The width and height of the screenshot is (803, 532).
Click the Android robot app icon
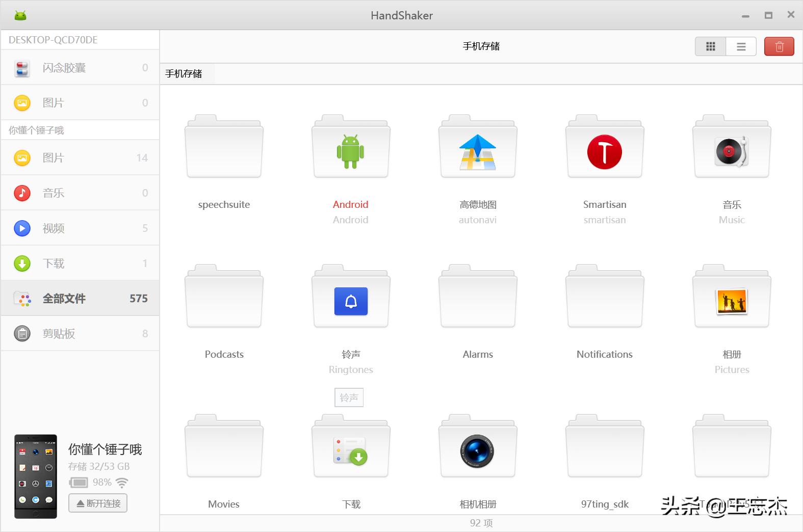[20, 15]
